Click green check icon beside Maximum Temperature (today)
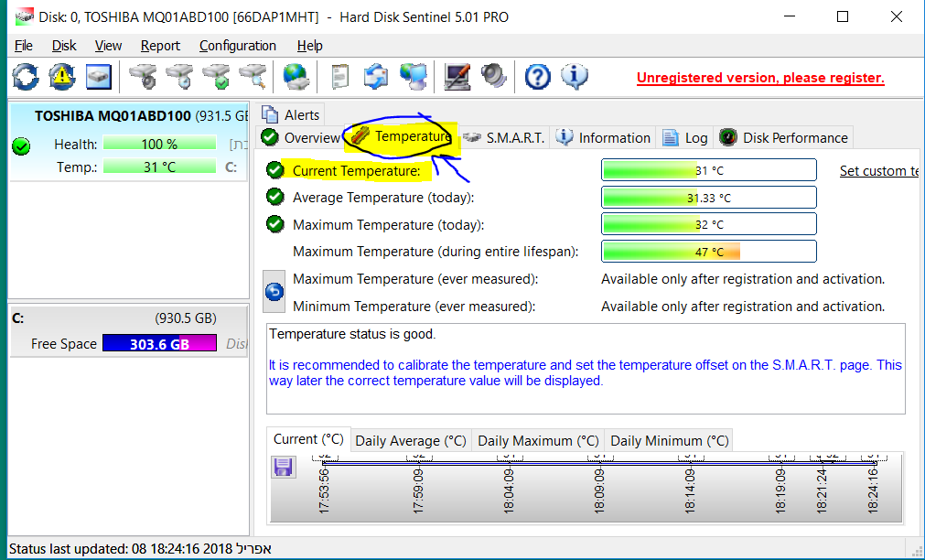Screen dimensions: 925x560 [x=274, y=223]
